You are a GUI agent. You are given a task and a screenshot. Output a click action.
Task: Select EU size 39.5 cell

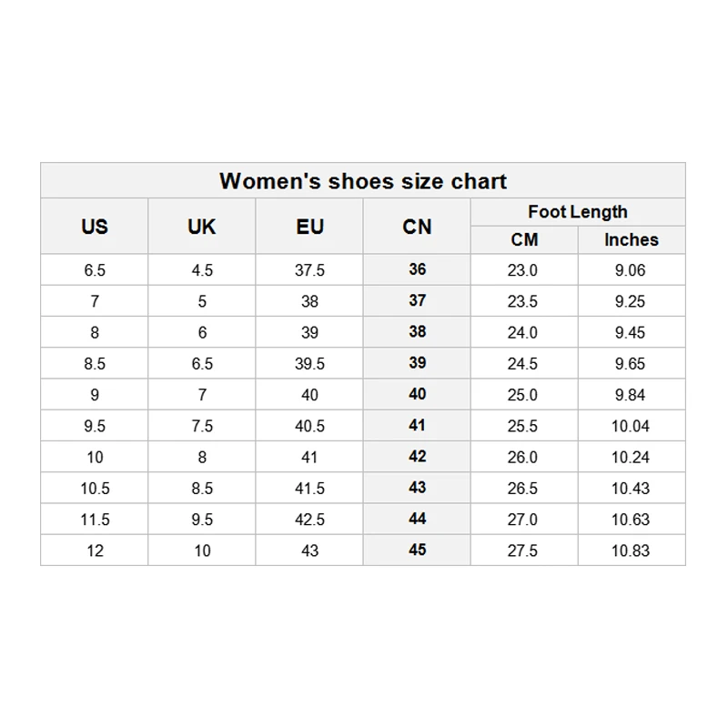pyautogui.click(x=309, y=364)
